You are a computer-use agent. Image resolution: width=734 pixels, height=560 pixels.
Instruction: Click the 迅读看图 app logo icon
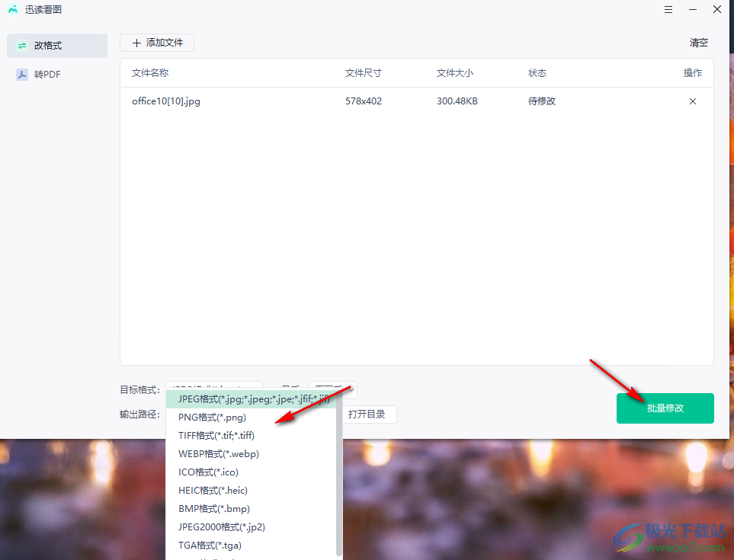[13, 9]
